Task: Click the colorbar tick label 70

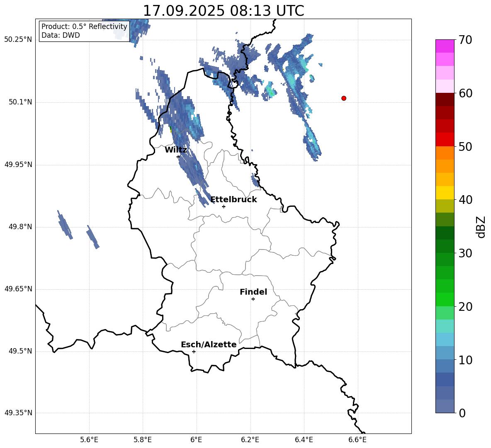Action: coord(465,40)
